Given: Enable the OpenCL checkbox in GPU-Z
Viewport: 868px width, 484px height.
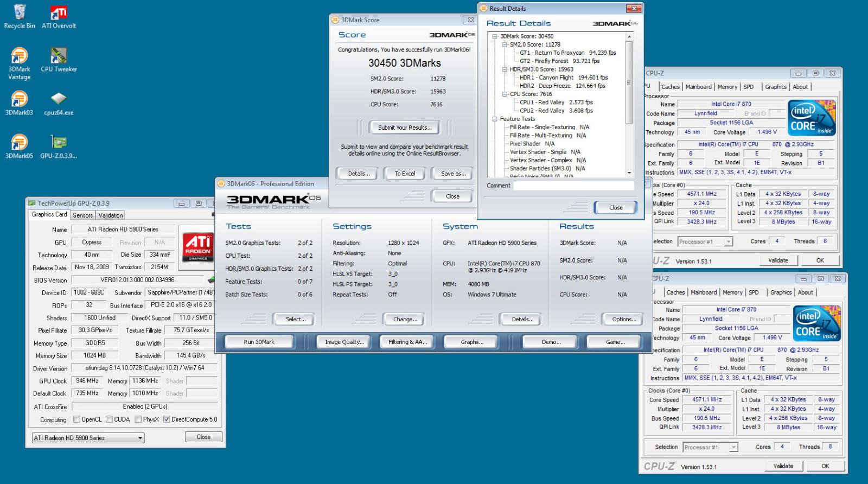Looking at the screenshot, I should coord(76,419).
